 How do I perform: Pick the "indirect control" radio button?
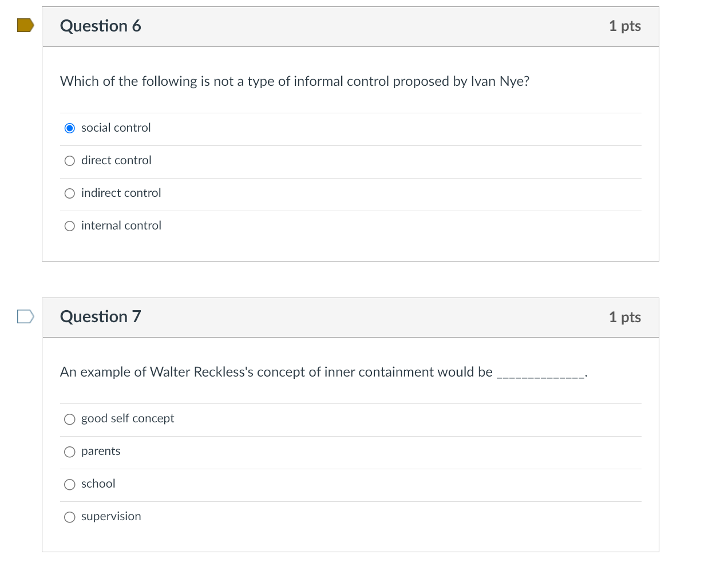point(70,193)
